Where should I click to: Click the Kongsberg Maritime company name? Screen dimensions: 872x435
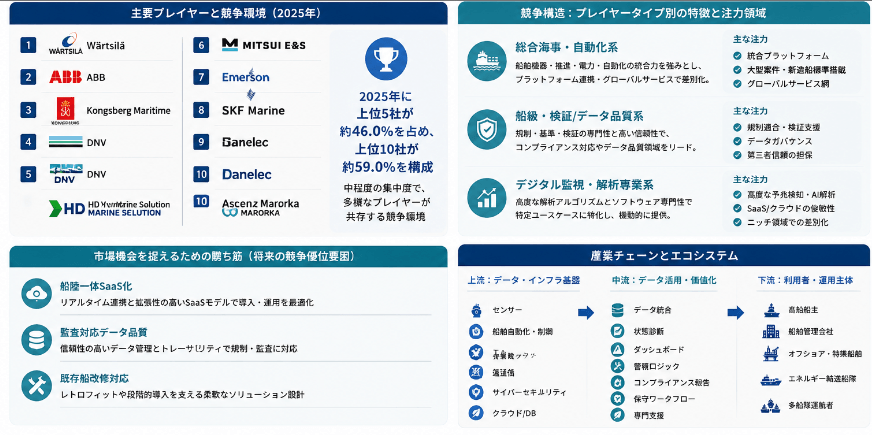pyautogui.click(x=128, y=110)
